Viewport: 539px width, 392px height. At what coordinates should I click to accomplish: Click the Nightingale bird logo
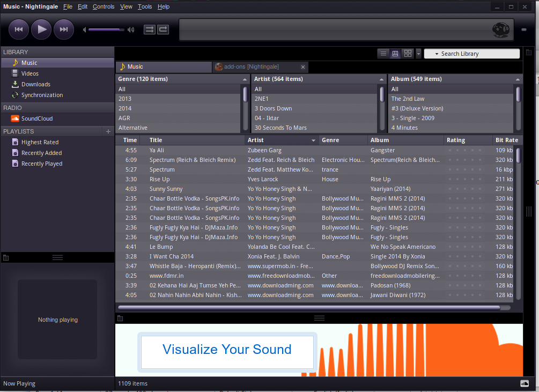pos(500,30)
